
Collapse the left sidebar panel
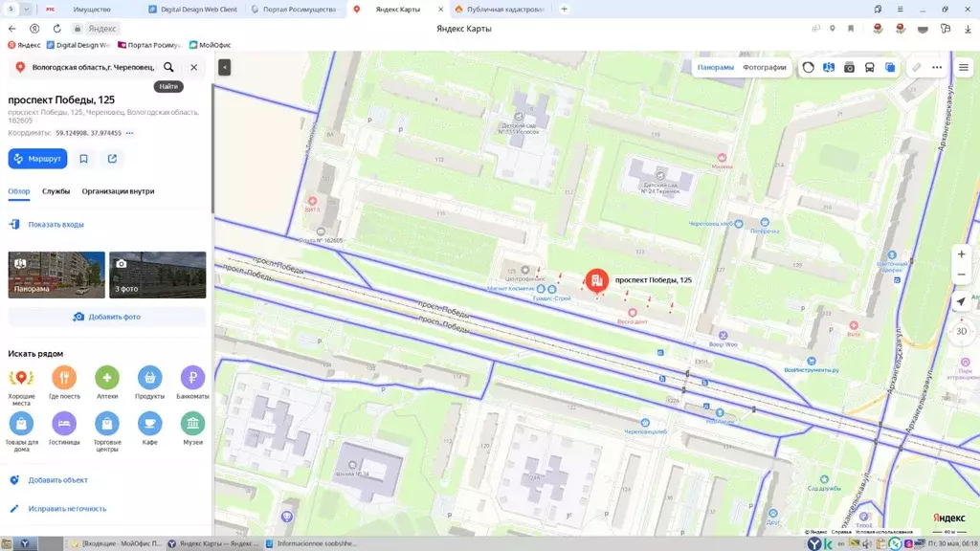[224, 67]
